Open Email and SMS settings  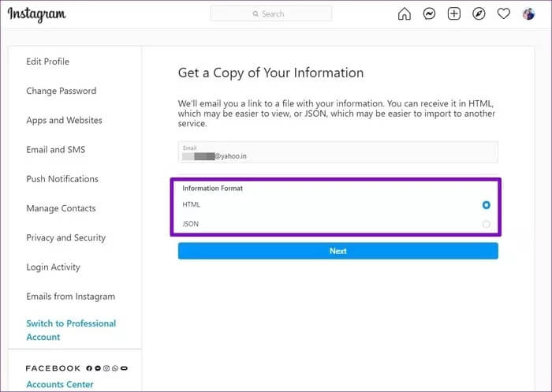click(x=56, y=149)
